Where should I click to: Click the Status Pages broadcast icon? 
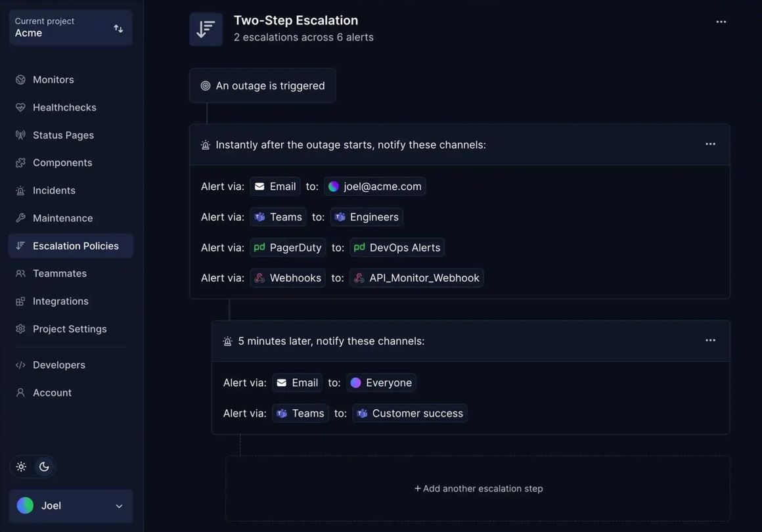tap(20, 135)
